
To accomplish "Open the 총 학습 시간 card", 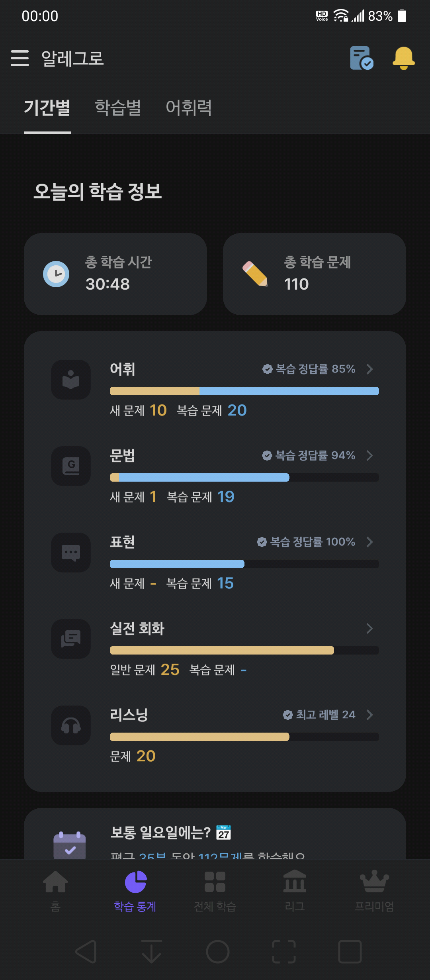I will coord(115,274).
